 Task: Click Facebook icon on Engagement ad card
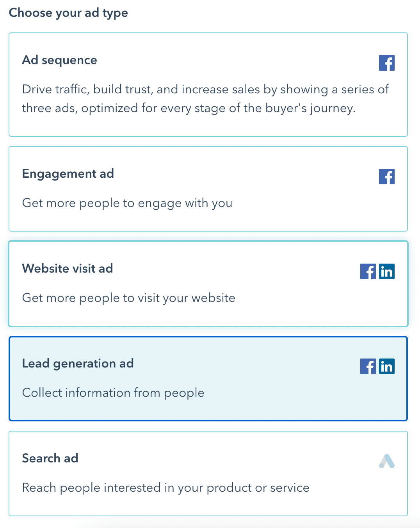[386, 177]
